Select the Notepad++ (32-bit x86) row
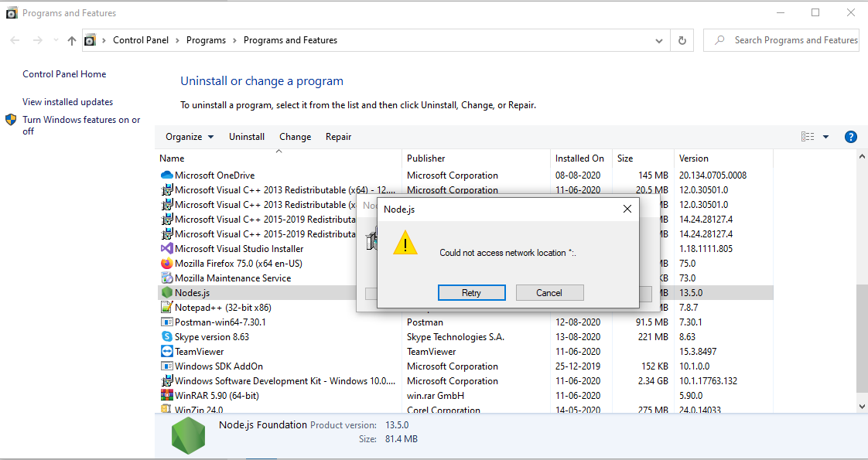The width and height of the screenshot is (868, 460). point(464,308)
